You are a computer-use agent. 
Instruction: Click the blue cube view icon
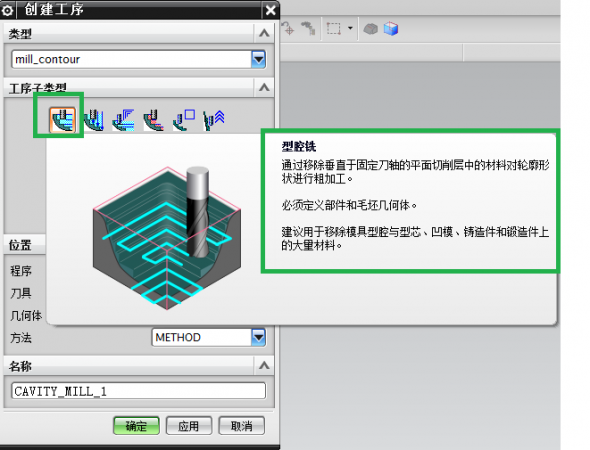391,29
